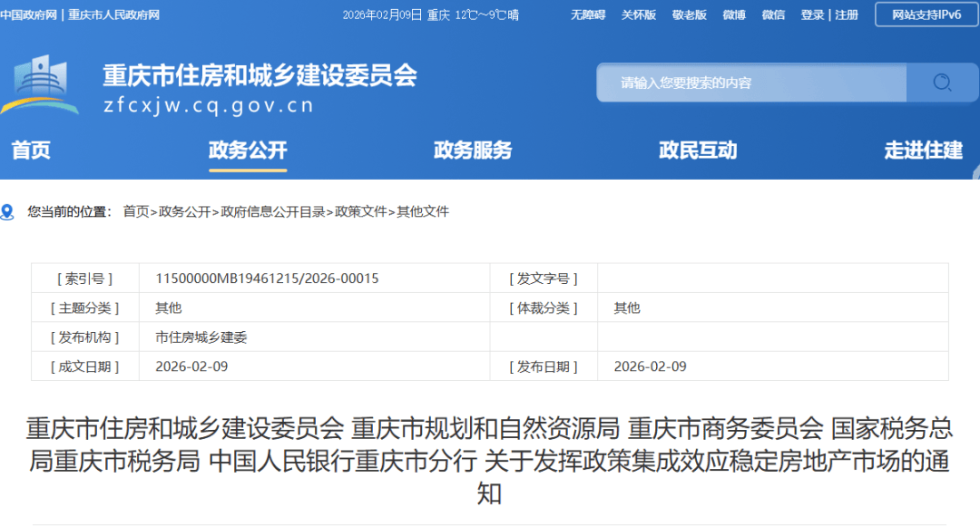The width and height of the screenshot is (980, 527).
Task: Open the 微信 link in top bar
Action: pyautogui.click(x=773, y=15)
